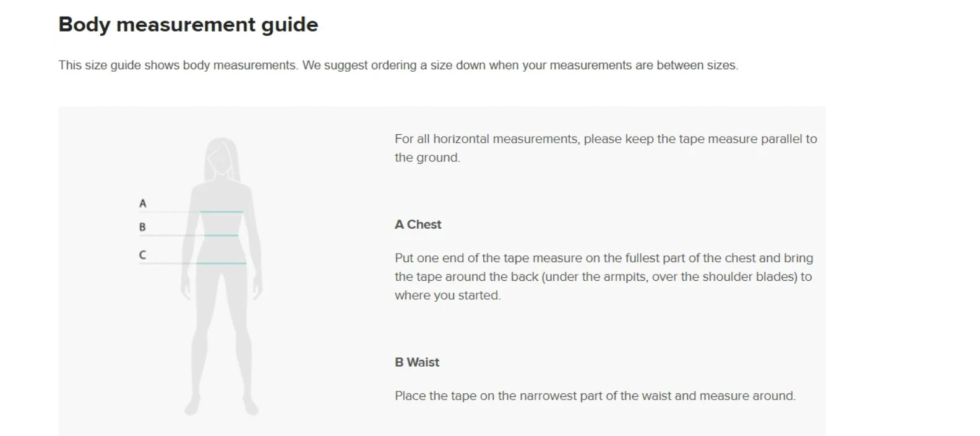
Task: Click the chest measuring instructions paragraph
Action: pyautogui.click(x=604, y=276)
